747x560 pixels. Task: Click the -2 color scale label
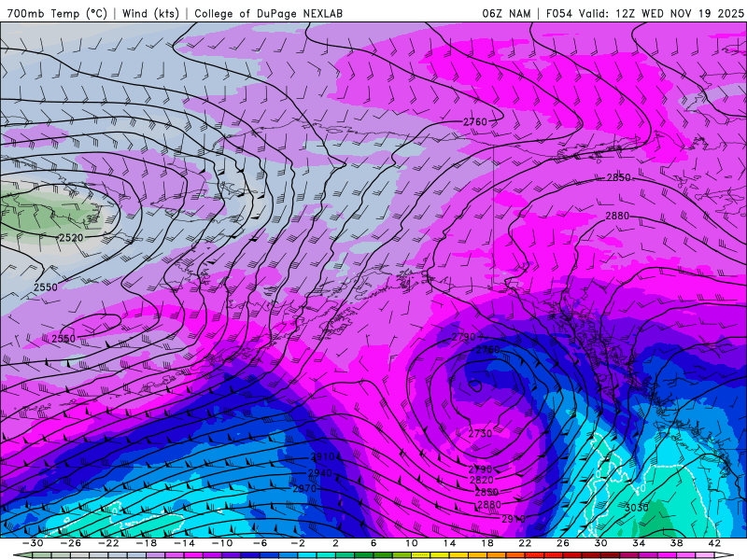tap(298, 543)
